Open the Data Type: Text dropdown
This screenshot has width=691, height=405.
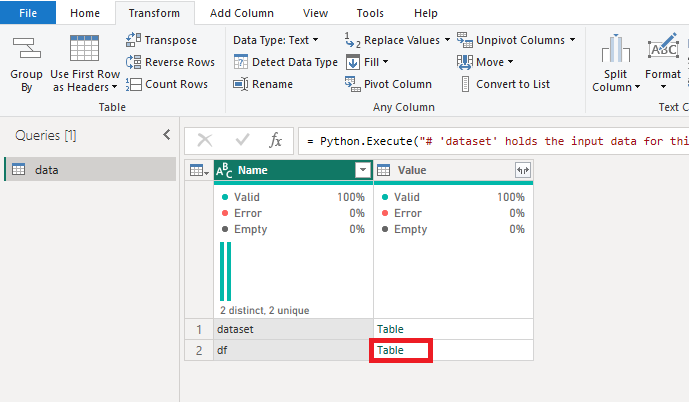pyautogui.click(x=275, y=40)
